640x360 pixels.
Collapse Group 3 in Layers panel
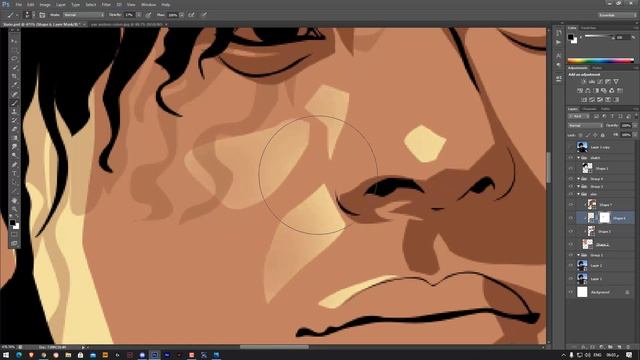coord(578,187)
